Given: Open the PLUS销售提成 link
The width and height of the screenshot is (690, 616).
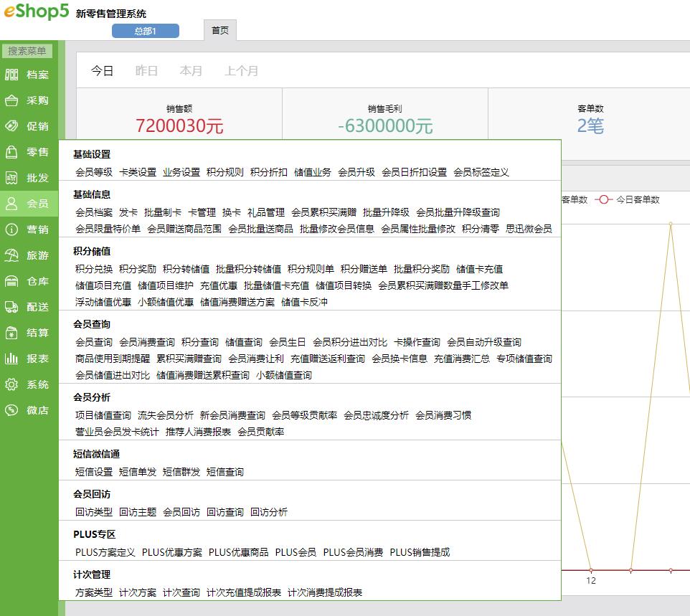Looking at the screenshot, I should 420,553.
